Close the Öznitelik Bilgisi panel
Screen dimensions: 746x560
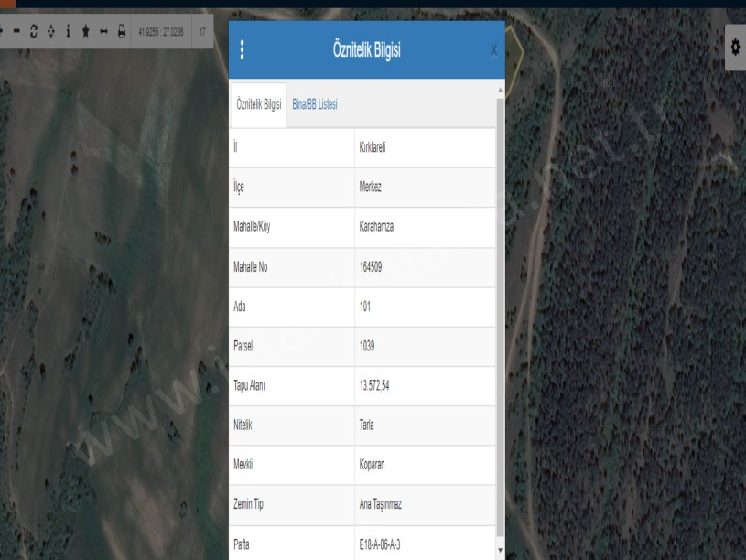(494, 50)
